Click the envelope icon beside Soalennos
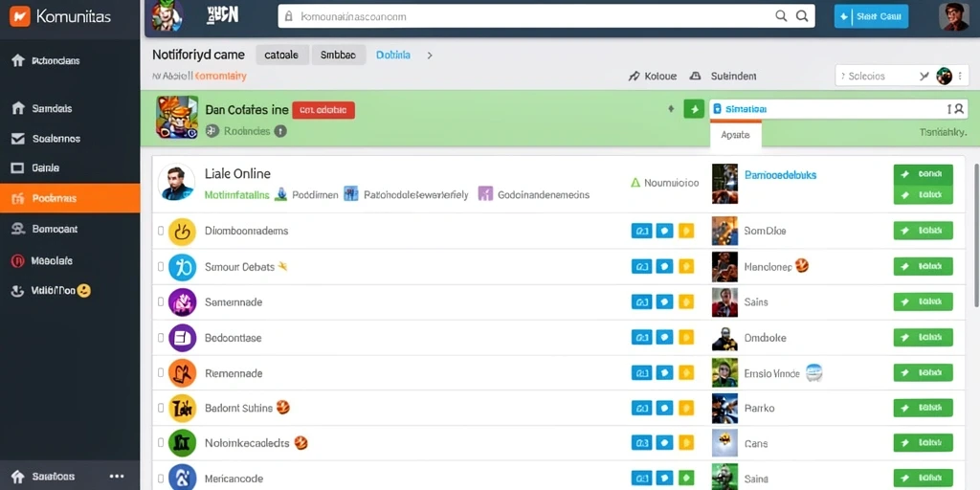The width and height of the screenshot is (980, 490). coord(18,139)
